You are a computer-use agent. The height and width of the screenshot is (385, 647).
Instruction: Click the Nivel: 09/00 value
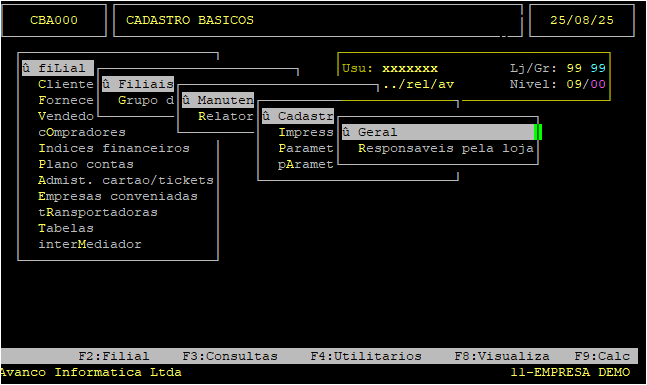click(558, 84)
